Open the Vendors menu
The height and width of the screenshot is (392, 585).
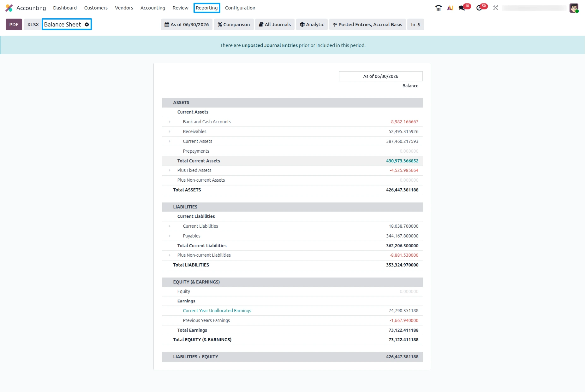tap(124, 8)
